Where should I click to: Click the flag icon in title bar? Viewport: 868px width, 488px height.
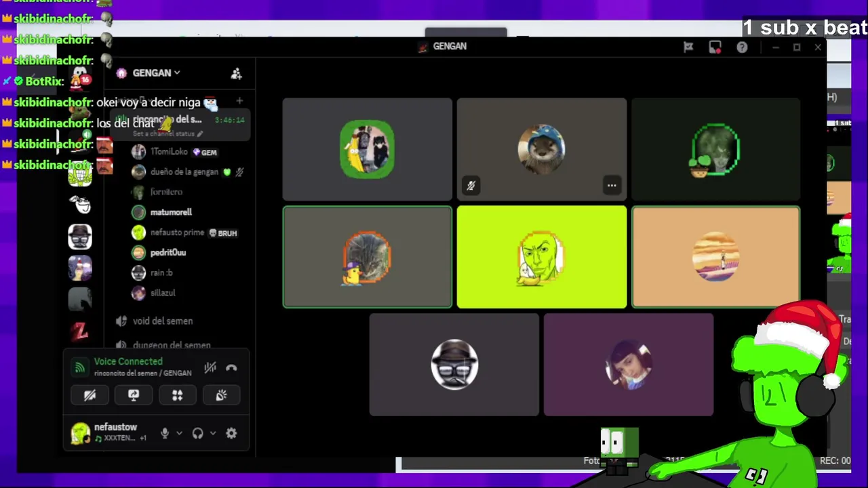pyautogui.click(x=688, y=47)
